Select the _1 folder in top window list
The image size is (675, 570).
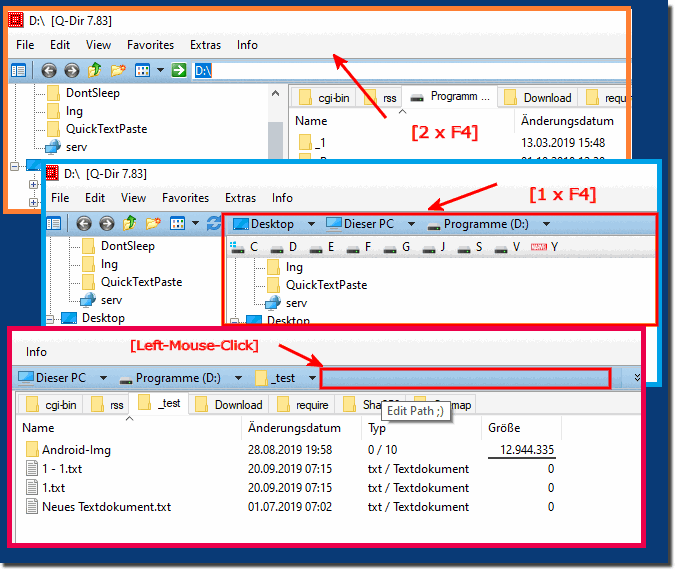pyautogui.click(x=313, y=142)
